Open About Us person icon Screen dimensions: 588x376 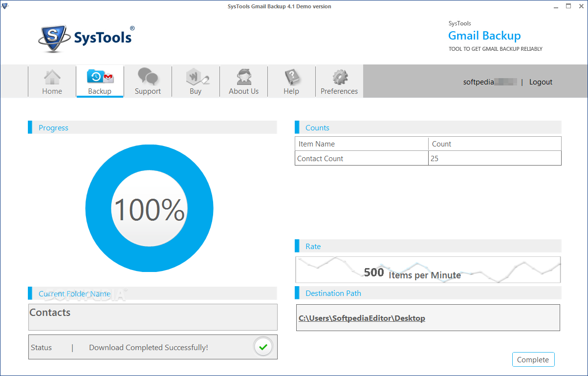tap(244, 77)
